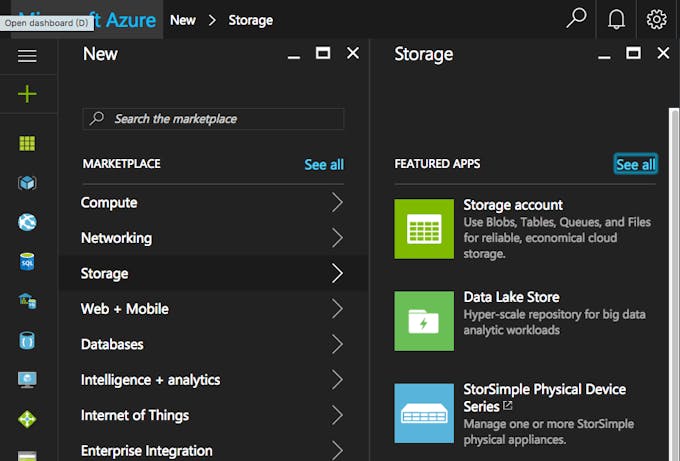
Task: Click the search magnifier in top bar
Action: [x=576, y=19]
